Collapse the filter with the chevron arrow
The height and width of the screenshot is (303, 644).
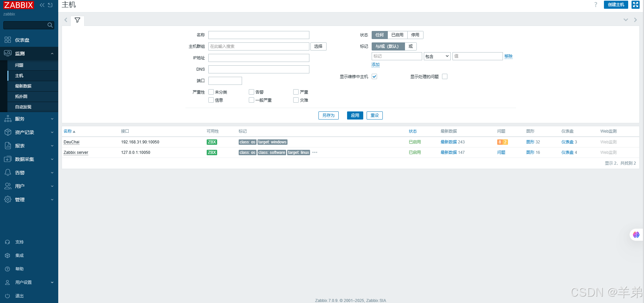[625, 20]
